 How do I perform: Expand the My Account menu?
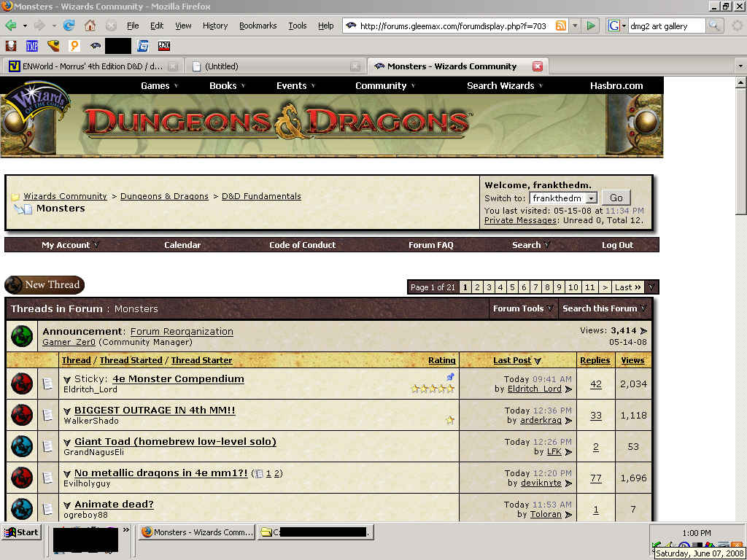pos(70,245)
